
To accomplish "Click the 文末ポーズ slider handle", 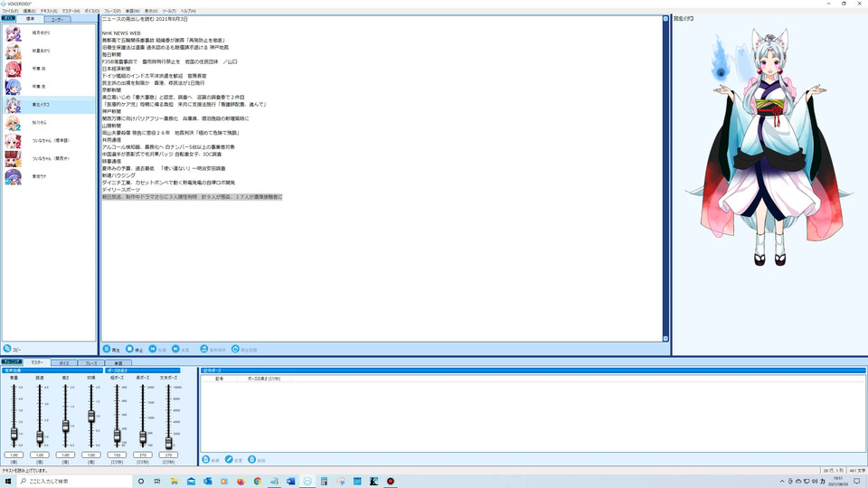I will (168, 442).
